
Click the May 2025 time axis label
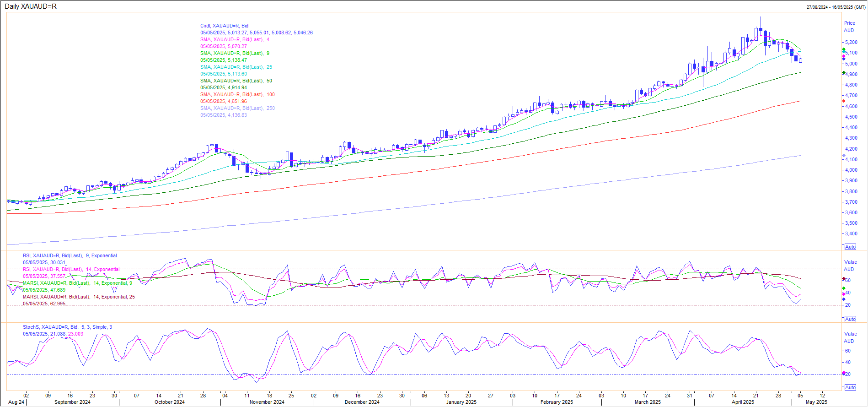tap(816, 402)
